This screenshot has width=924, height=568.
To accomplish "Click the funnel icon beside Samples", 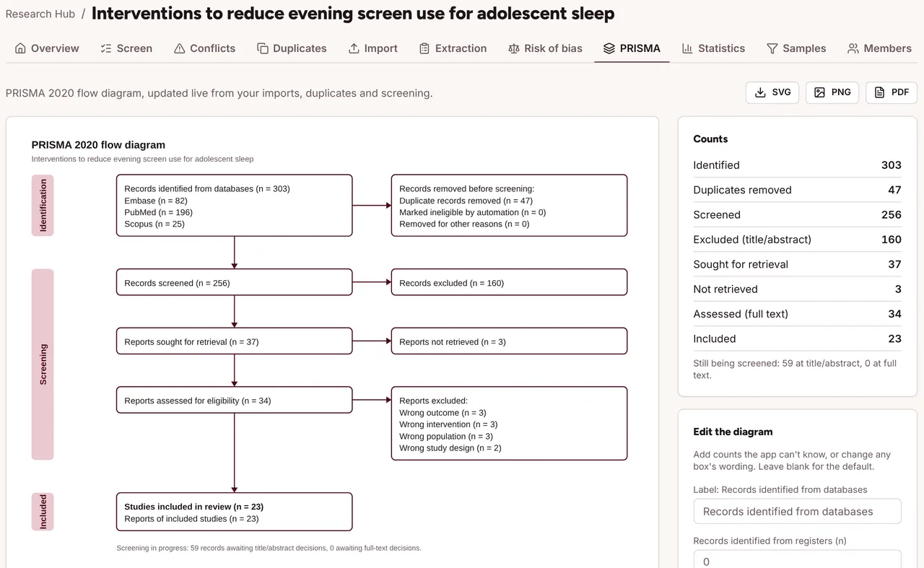I will click(x=772, y=48).
